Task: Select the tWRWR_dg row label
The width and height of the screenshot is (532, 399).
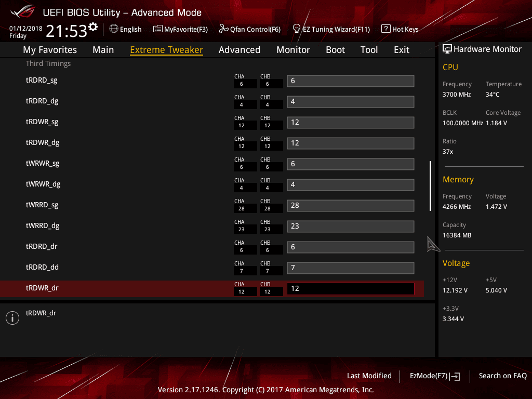Action: click(x=43, y=184)
